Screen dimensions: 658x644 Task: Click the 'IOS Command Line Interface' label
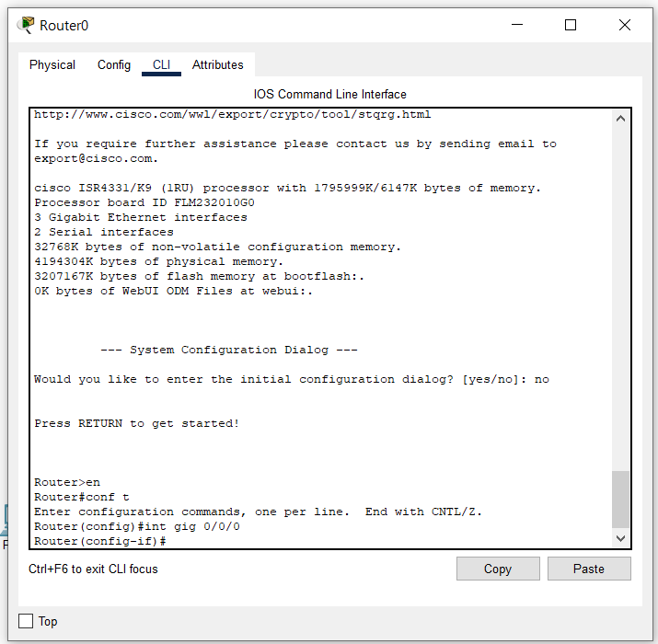coord(329,95)
